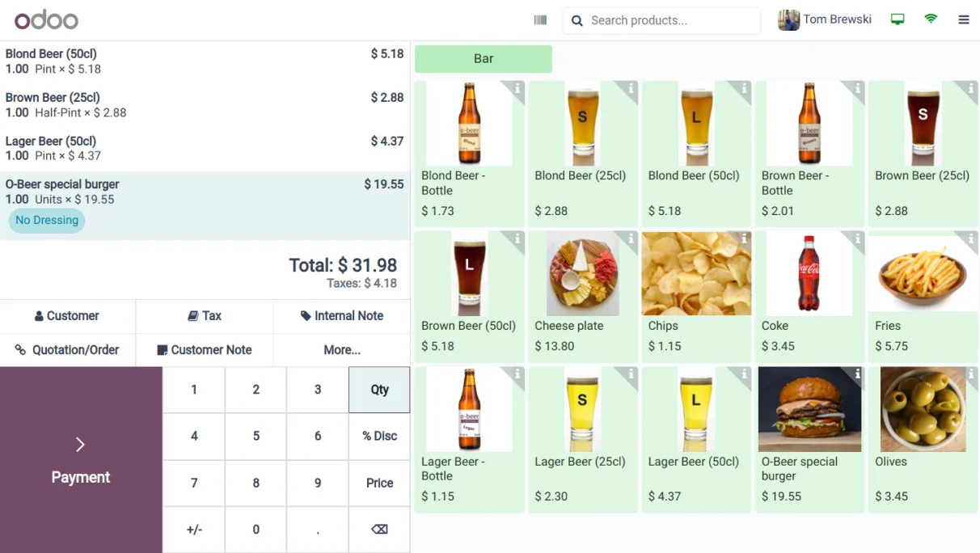Click info corner icon on Fries
Viewport: 980px width, 553px height.
tap(970, 239)
